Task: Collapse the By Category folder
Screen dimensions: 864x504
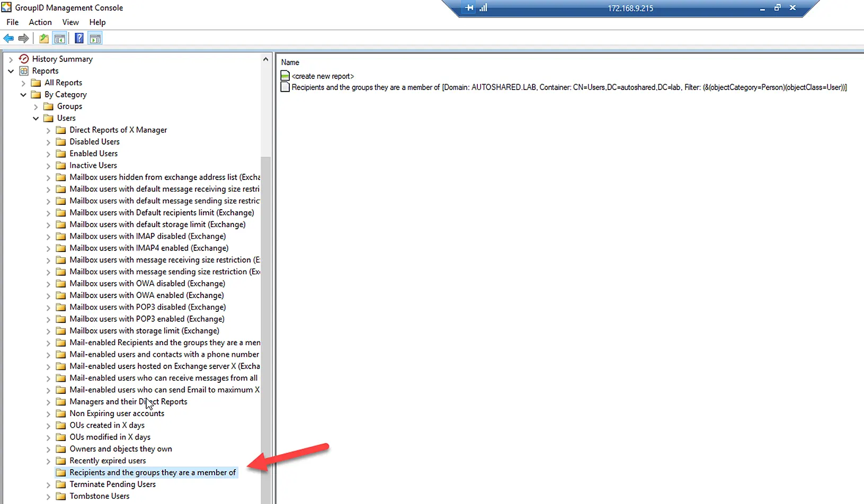Action: click(23, 95)
